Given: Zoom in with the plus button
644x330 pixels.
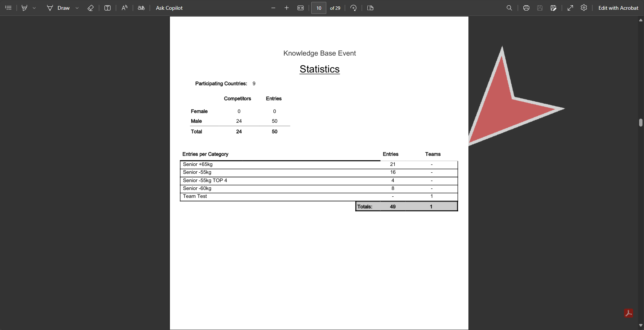Looking at the screenshot, I should point(286,8).
